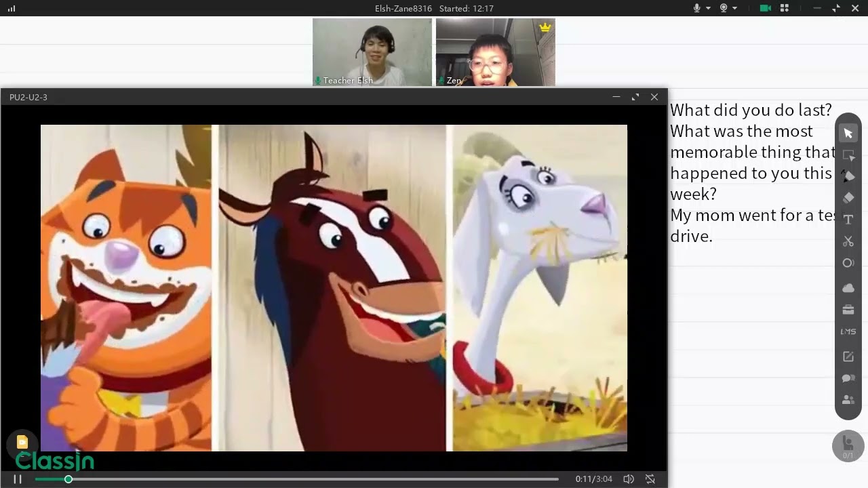Open the teaching toolbox briefcase
Screen dimensions: 868x488
[x=848, y=310]
